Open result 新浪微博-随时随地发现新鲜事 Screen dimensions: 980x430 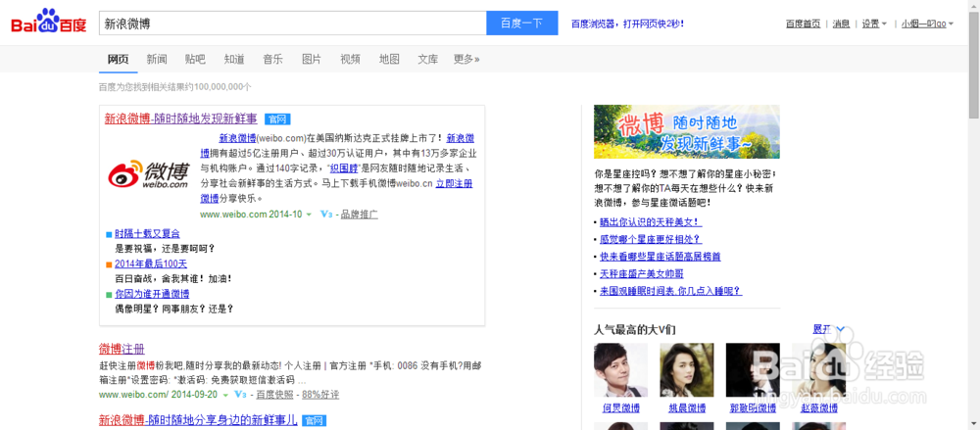pyautogui.click(x=180, y=119)
